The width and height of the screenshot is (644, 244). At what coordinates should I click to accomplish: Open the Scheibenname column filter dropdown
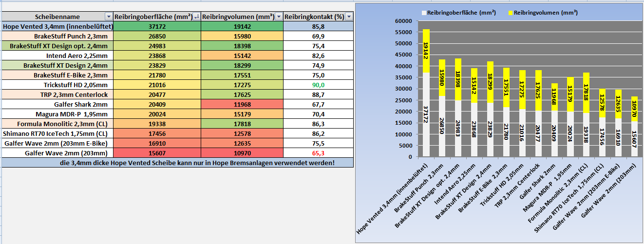(109, 17)
